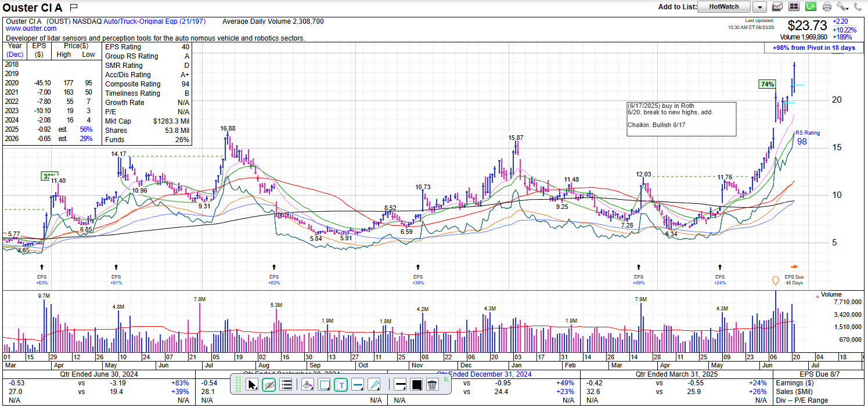Click the EPS Rating value 40
This screenshot has width=868, height=408.
tap(185, 47)
